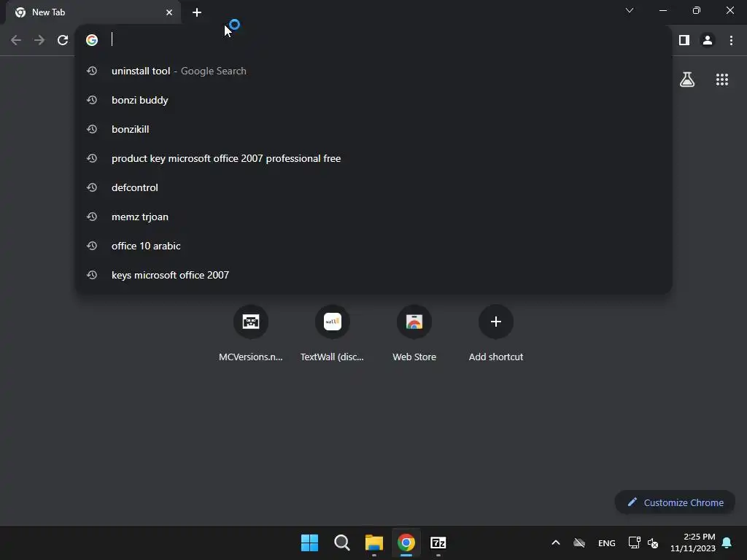Select office 2007 professional product key suggestion
The height and width of the screenshot is (560, 747).
pos(374,158)
